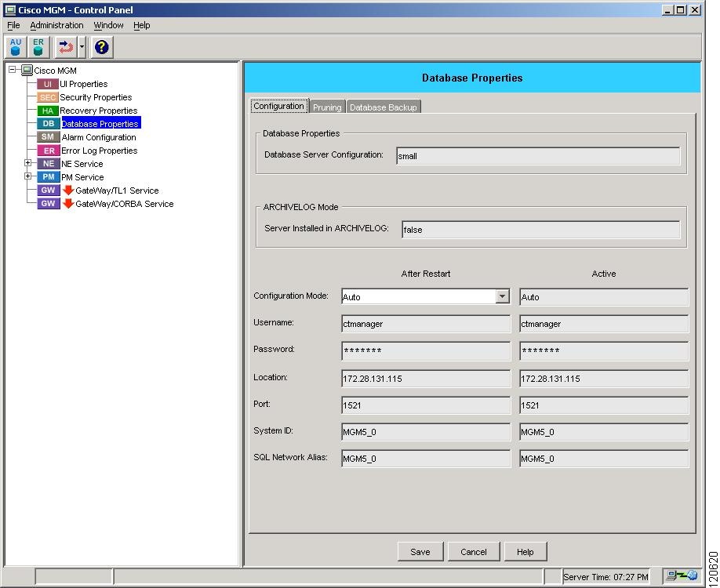Click the network connection status bar icon
Image resolution: width=720 pixels, height=588 pixels.
[x=682, y=575]
